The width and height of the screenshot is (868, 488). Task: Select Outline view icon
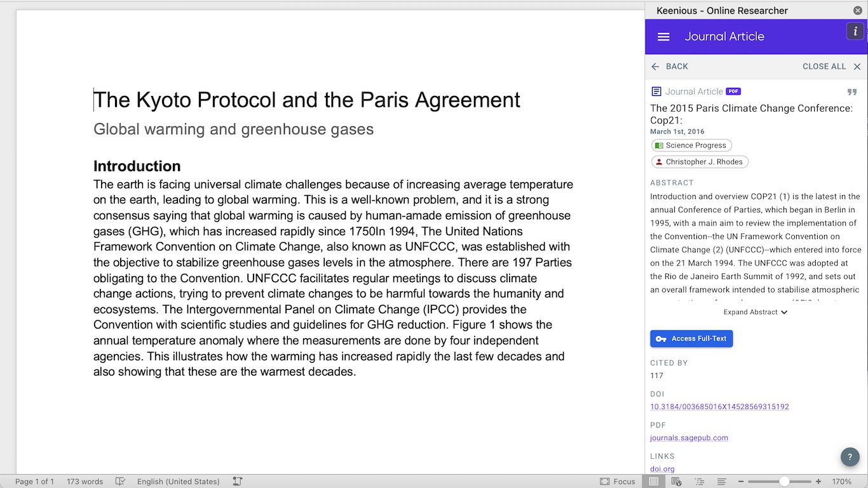[699, 482]
